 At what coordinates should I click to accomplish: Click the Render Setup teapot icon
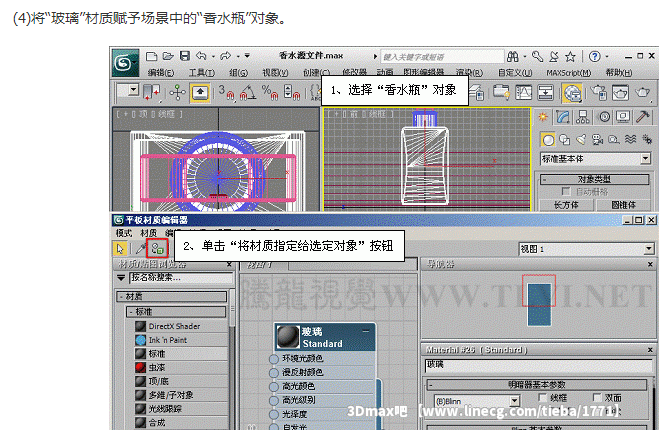coord(598,92)
